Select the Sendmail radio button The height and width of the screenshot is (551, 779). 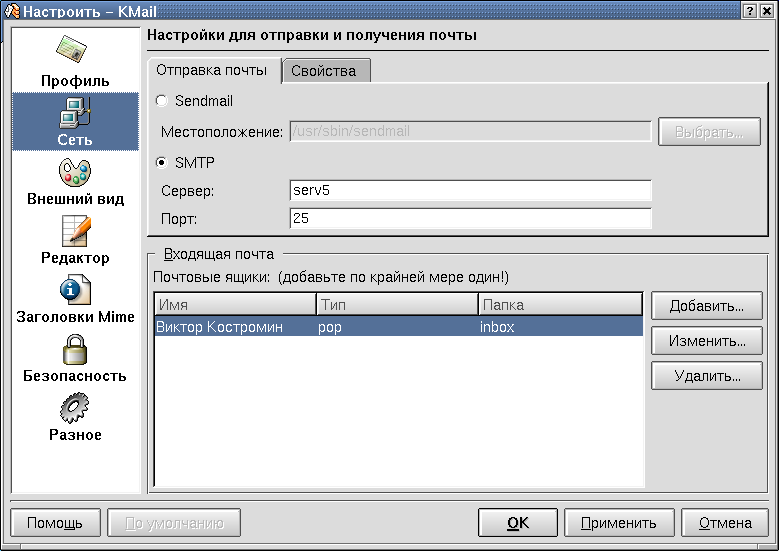coord(162,101)
